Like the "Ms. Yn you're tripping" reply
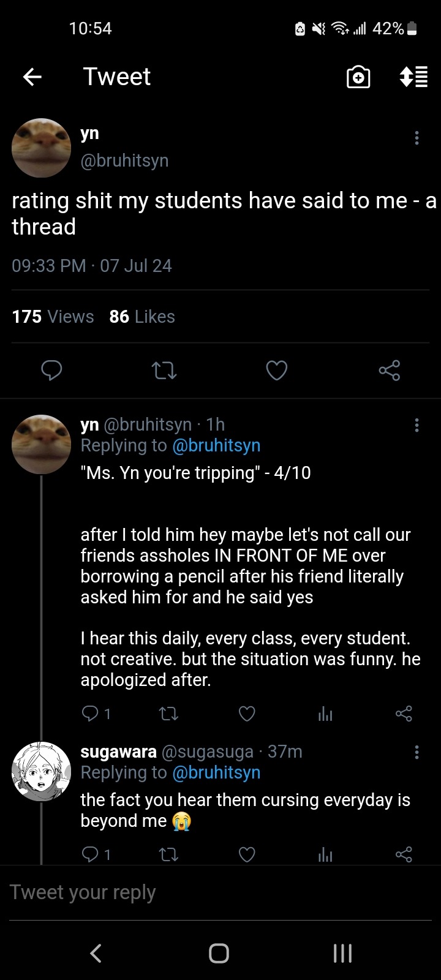The image size is (441, 980). [x=247, y=714]
